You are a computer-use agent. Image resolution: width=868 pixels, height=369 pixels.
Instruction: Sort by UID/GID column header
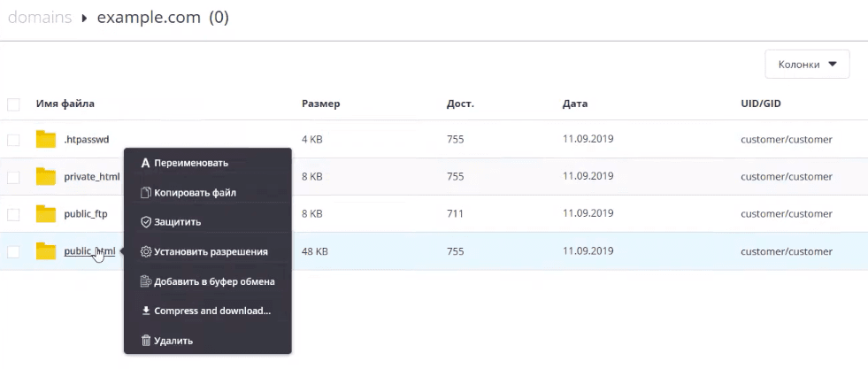(761, 104)
